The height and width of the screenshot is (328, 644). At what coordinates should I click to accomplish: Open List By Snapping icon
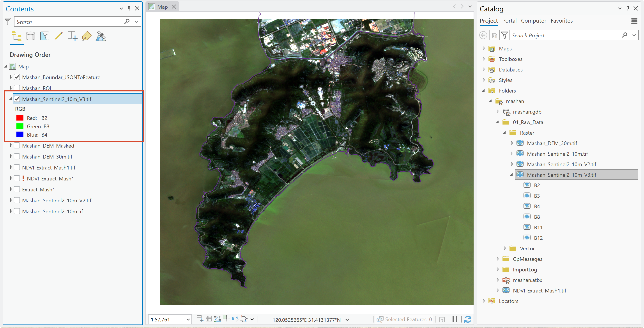73,36
